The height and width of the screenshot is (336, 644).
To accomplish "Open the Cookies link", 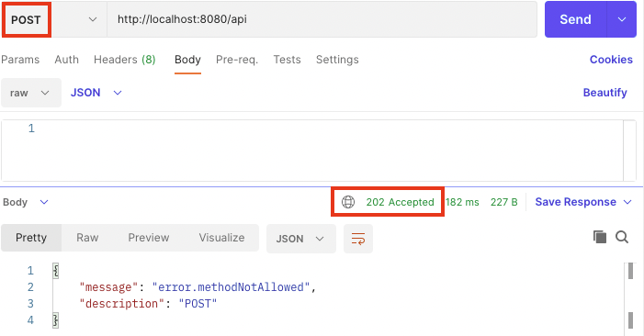I will 611,60.
